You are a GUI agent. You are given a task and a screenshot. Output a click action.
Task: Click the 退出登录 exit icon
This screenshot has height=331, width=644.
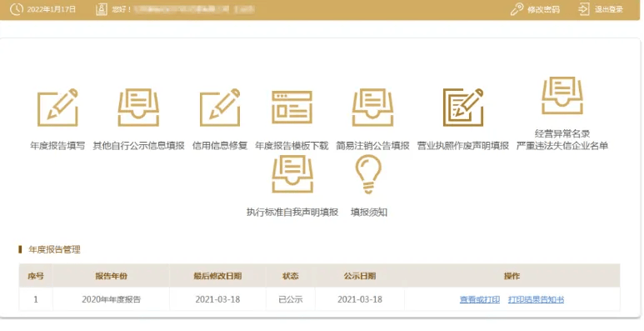pos(584,9)
